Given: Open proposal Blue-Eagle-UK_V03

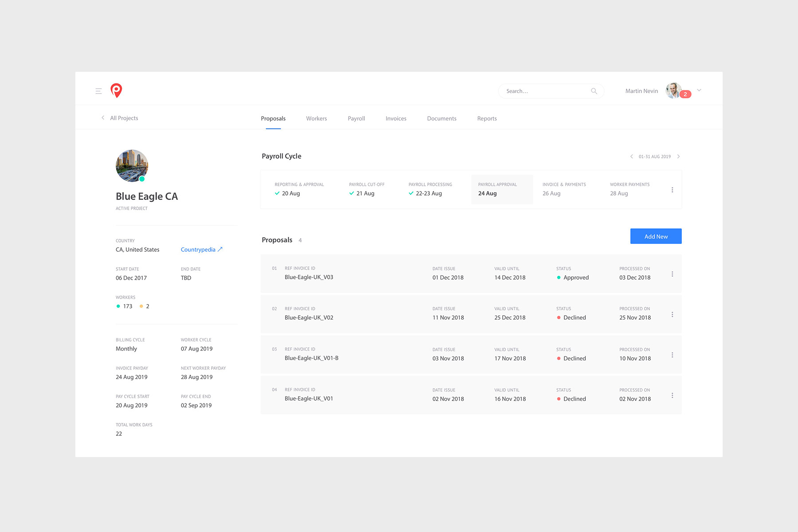Looking at the screenshot, I should click(x=309, y=277).
